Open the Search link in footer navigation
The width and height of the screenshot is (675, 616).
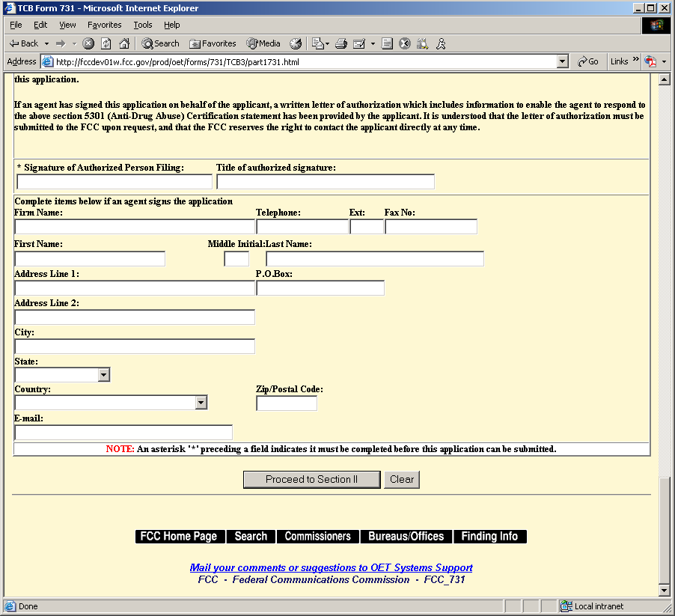[251, 537]
